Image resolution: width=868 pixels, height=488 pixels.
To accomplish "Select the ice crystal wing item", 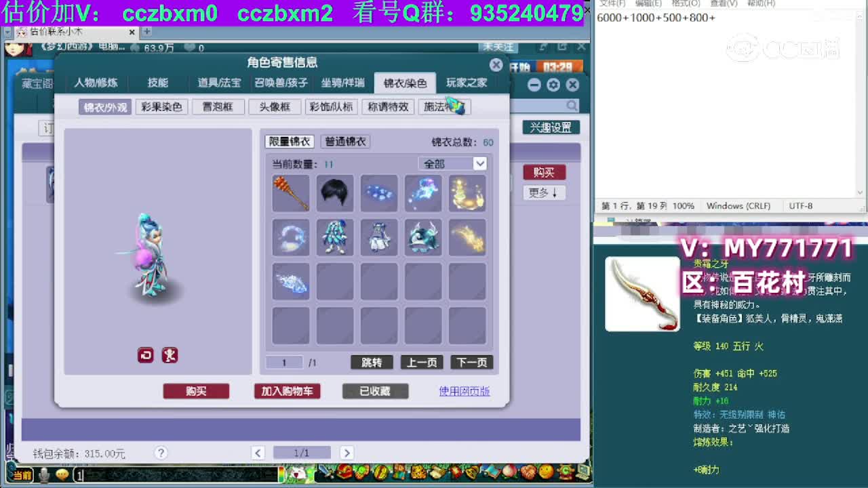I will [x=291, y=281].
